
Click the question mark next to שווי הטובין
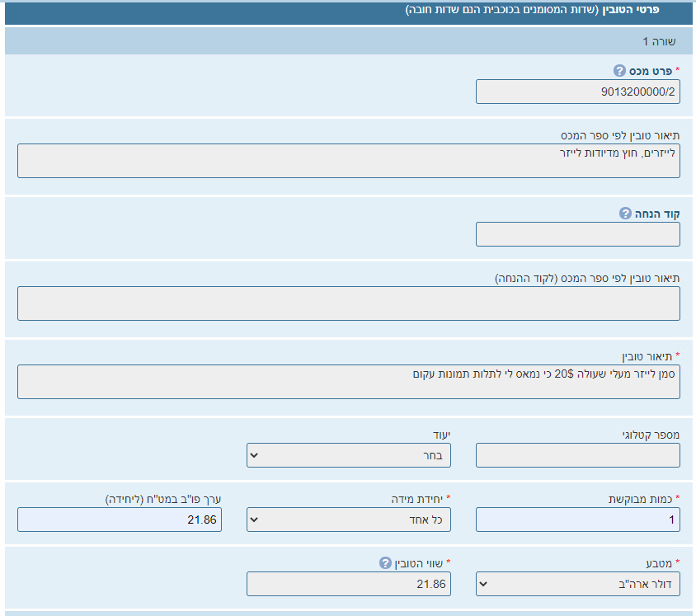[385, 563]
